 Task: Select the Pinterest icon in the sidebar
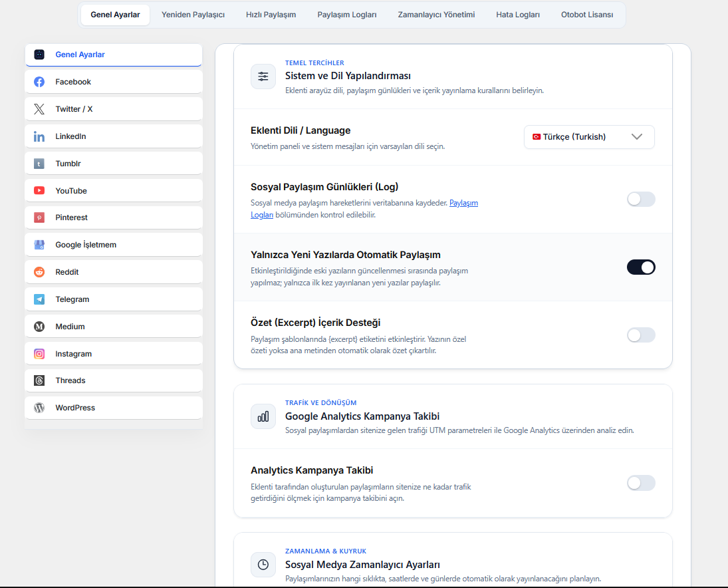pos(39,218)
